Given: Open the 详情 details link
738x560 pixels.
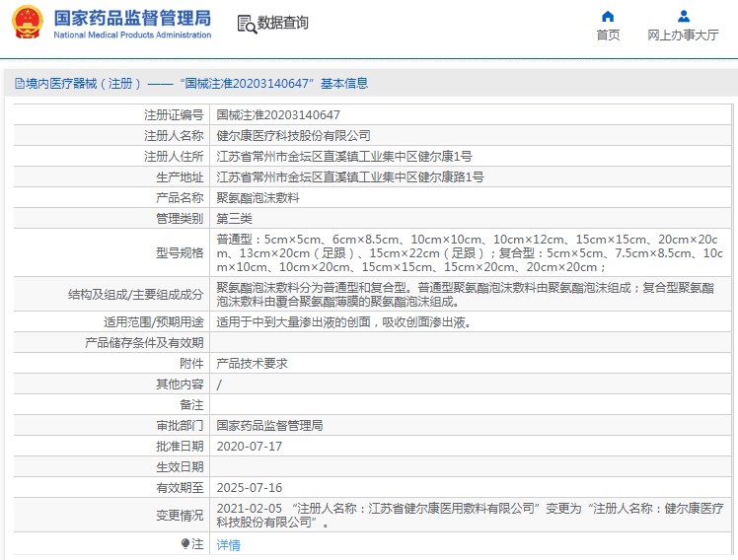Looking at the screenshot, I should tap(228, 545).
